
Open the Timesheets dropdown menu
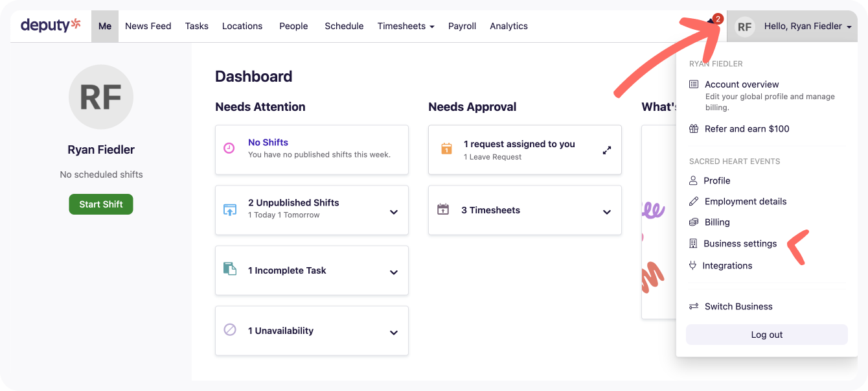point(405,26)
